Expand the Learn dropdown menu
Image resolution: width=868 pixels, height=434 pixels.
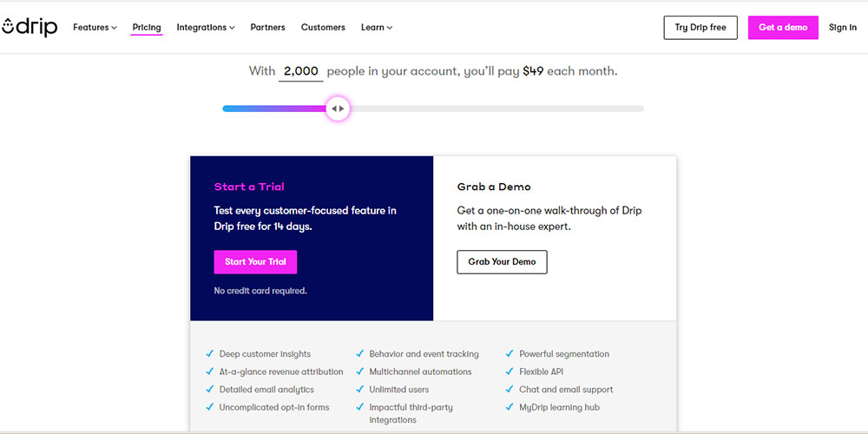[377, 27]
